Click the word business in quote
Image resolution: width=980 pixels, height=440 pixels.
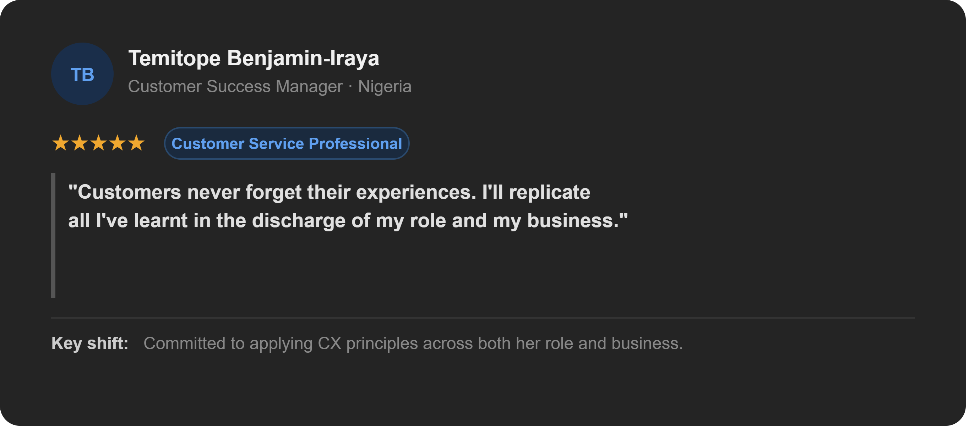coord(573,221)
